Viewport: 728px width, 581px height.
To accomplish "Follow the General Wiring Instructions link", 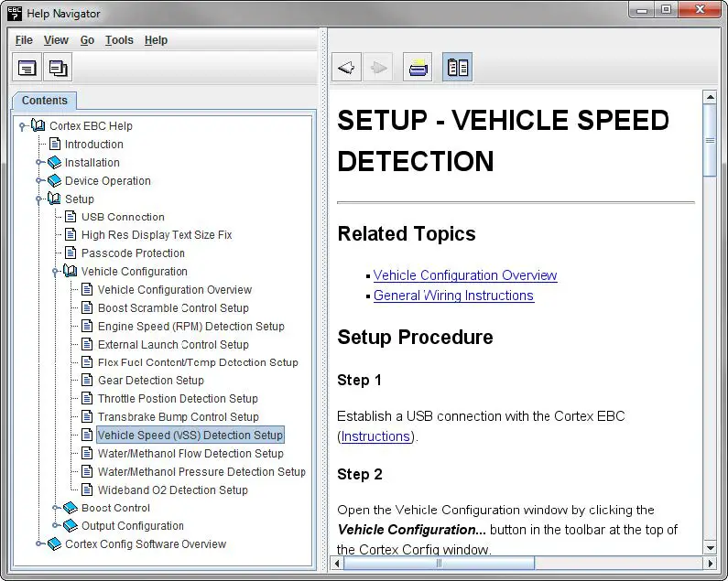I will coord(453,296).
